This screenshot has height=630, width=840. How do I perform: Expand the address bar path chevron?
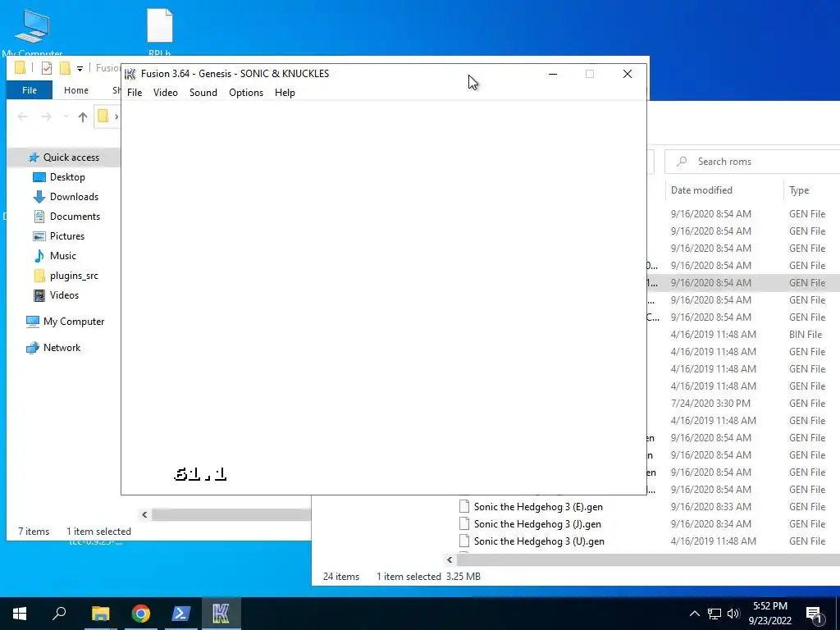pos(116,116)
